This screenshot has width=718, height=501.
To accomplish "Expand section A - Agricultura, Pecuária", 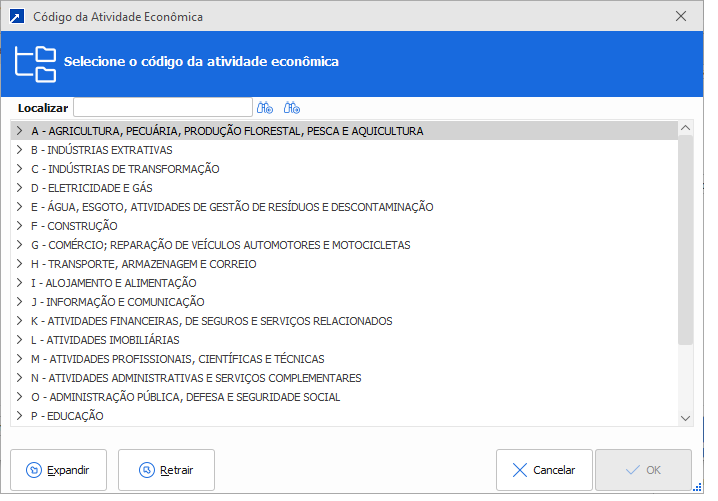I will pyautogui.click(x=19, y=131).
